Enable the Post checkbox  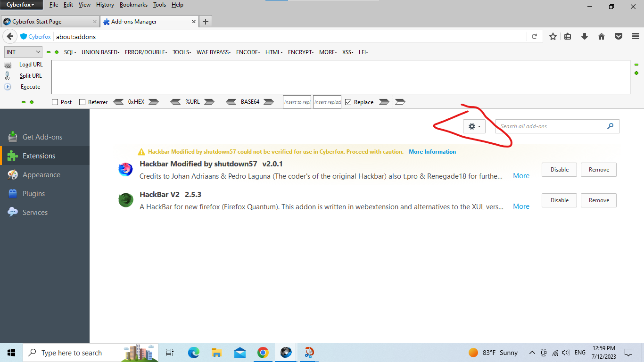[x=55, y=102]
